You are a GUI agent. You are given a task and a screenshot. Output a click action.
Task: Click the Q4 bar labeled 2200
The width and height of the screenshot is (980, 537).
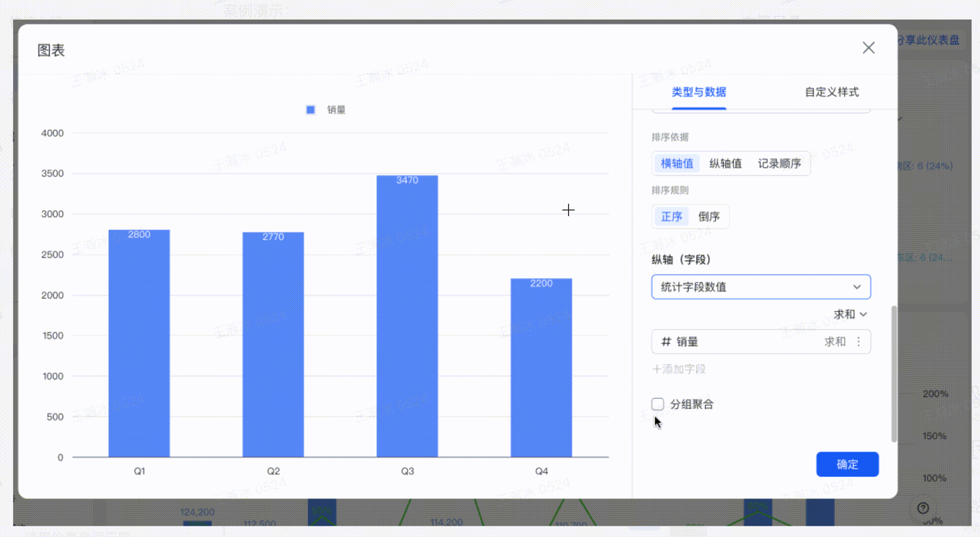(541, 367)
